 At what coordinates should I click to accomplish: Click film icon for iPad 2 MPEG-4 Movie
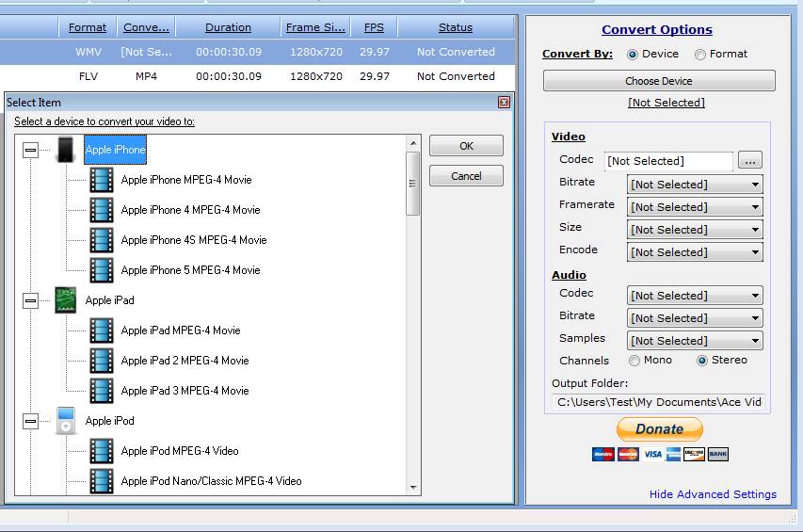coord(102,361)
